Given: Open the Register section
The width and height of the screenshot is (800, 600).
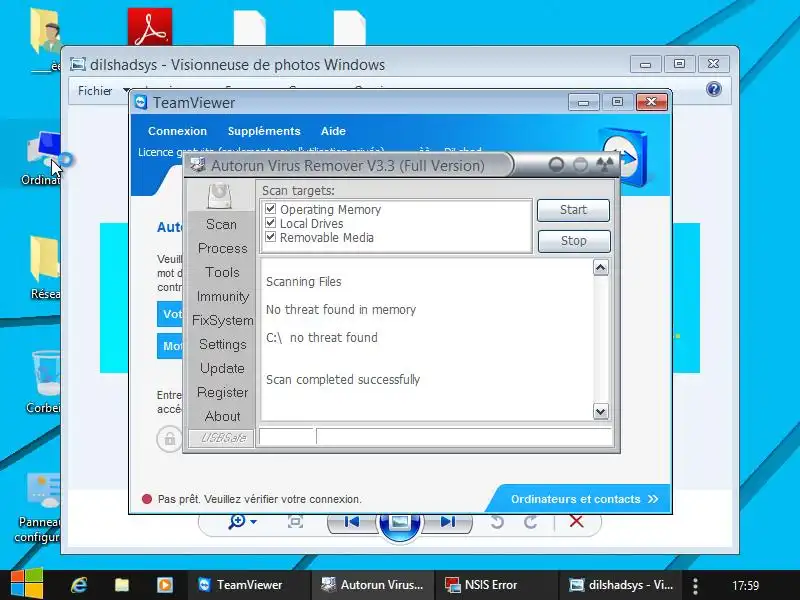Looking at the screenshot, I should (x=222, y=392).
